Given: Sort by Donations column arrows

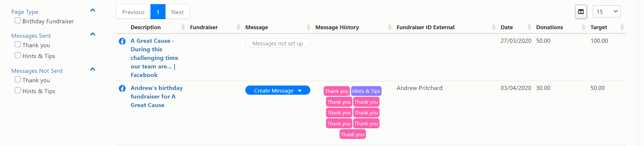Looking at the screenshot, I should 584,27.
